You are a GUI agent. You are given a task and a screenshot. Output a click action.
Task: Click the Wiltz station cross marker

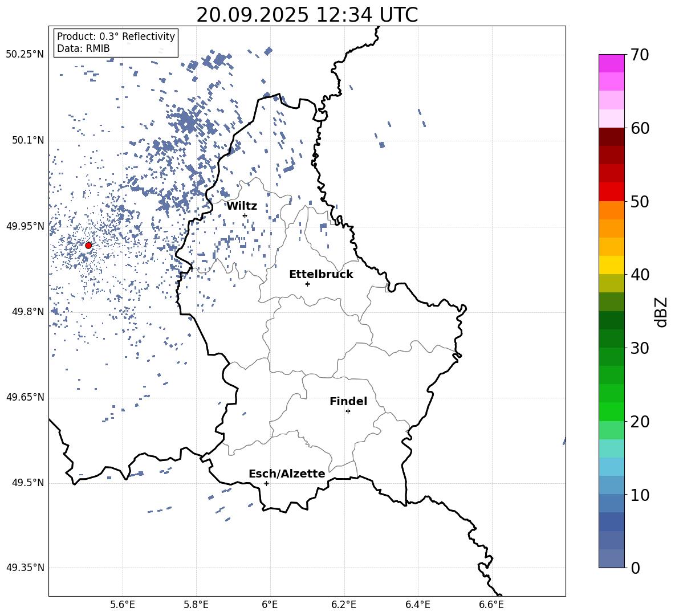pyautogui.click(x=245, y=215)
